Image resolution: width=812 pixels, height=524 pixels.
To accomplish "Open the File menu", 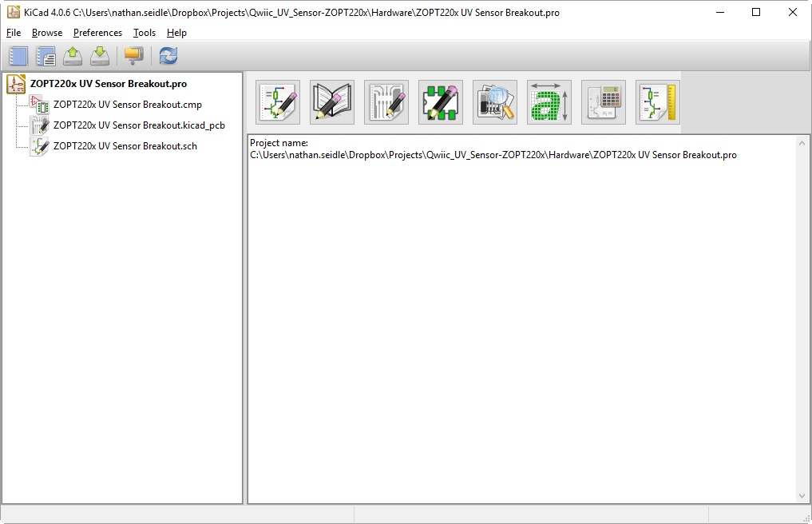I will (14, 33).
